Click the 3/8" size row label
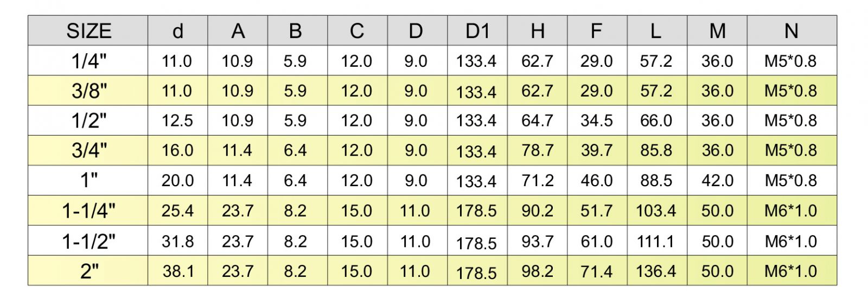Screen dimensions: 868x304 [89, 91]
